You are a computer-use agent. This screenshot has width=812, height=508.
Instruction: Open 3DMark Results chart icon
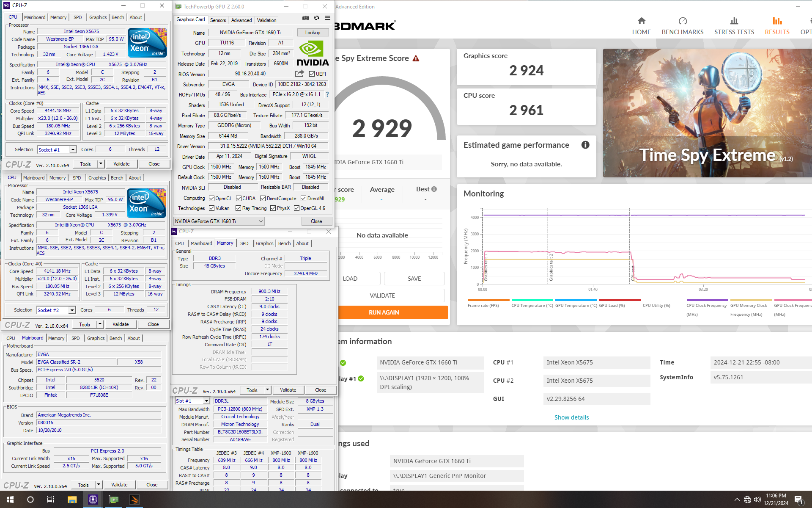pos(777,21)
